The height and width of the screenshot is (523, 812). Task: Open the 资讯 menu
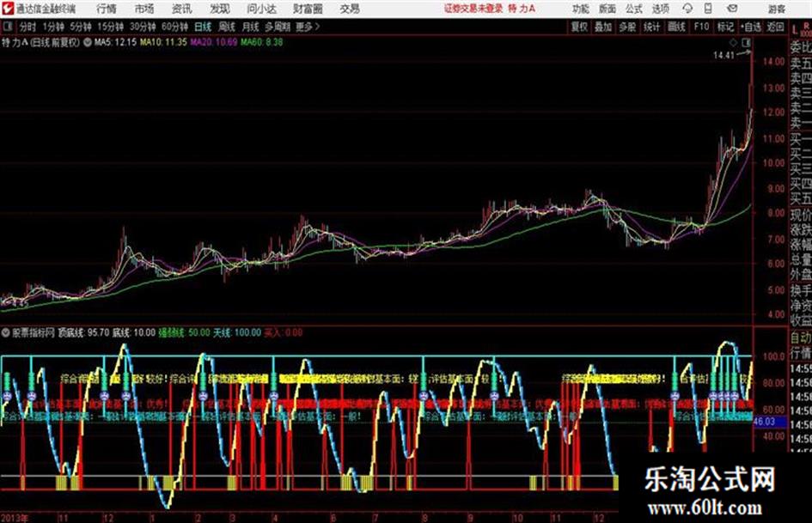182,9
